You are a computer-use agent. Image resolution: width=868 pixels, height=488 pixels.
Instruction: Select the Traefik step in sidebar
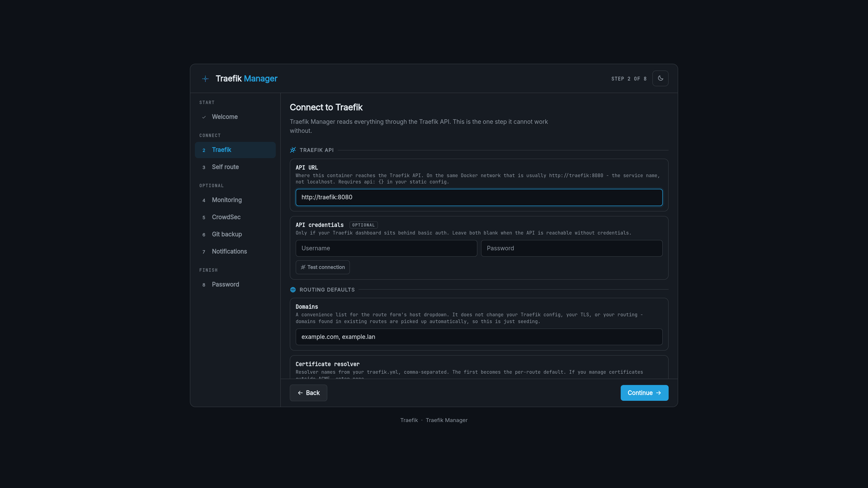pos(235,150)
